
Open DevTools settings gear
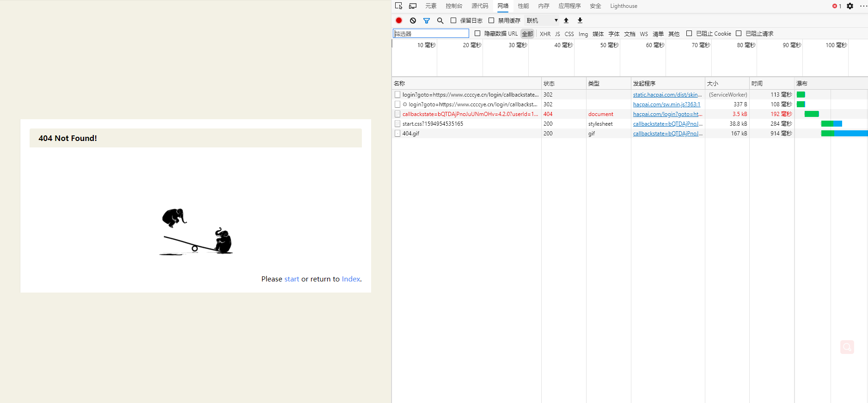(850, 6)
